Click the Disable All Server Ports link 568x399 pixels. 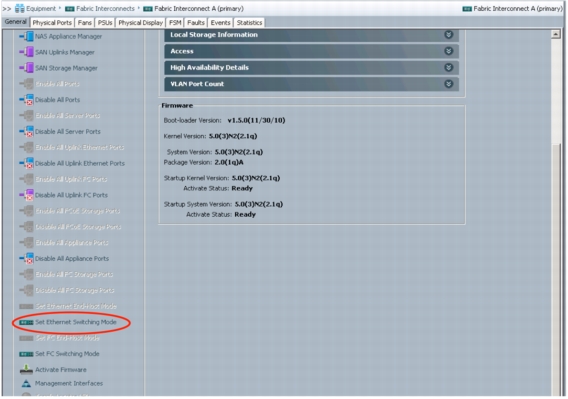(x=68, y=132)
